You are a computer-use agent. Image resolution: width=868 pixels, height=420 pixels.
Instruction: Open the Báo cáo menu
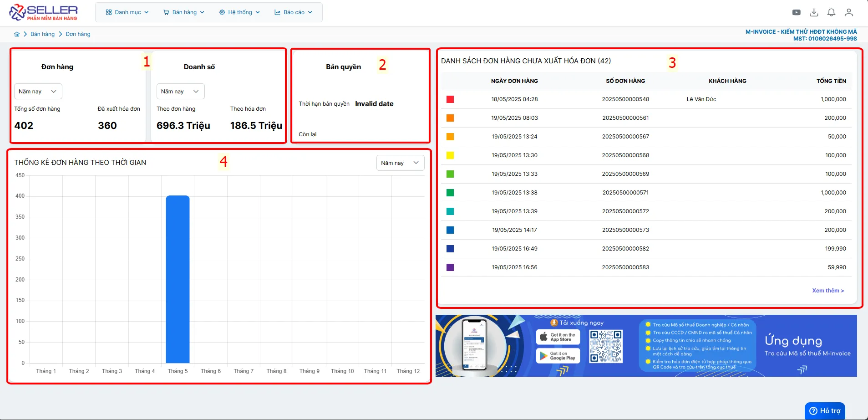[293, 12]
